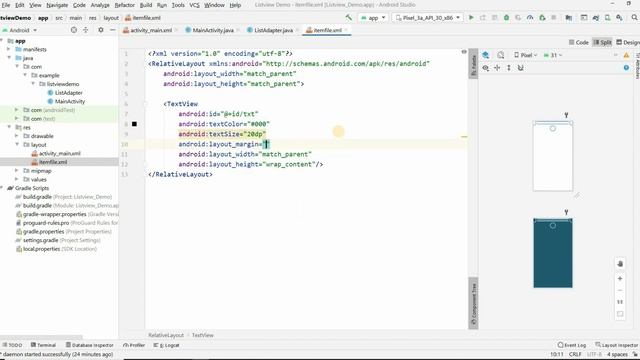Expand the drawable folder
The image size is (640, 360).
click(x=17, y=136)
